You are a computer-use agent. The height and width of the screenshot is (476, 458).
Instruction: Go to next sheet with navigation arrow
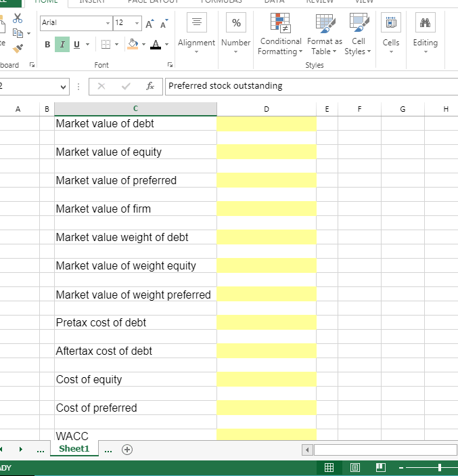(x=20, y=449)
